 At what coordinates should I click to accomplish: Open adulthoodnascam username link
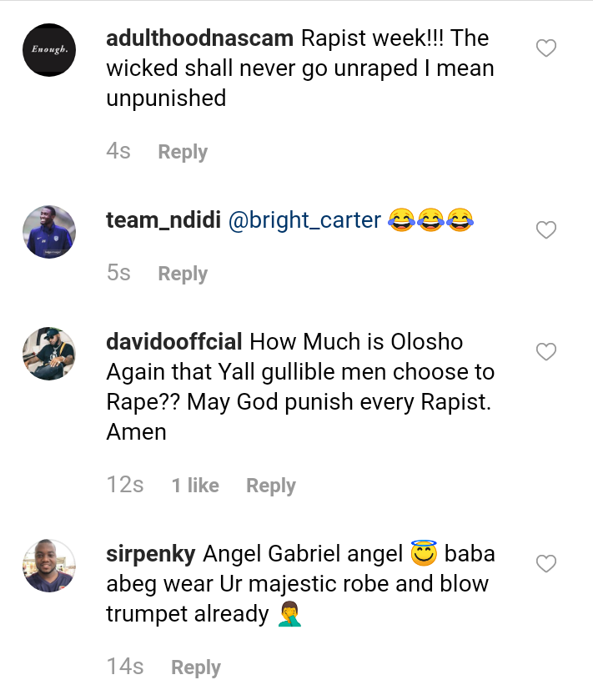click(x=199, y=38)
